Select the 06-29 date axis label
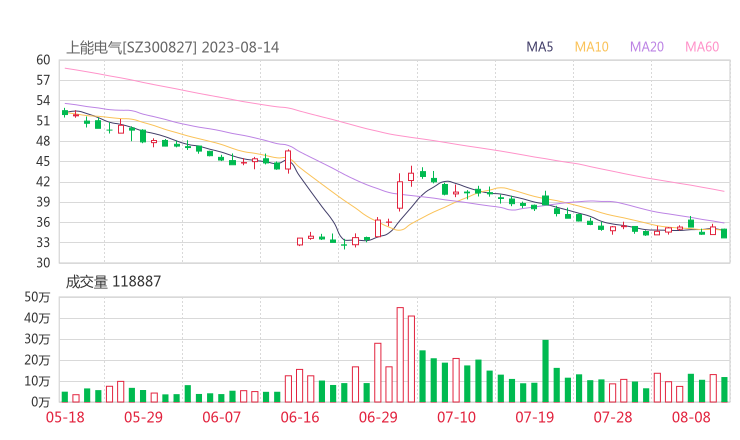740x440 pixels. click(x=379, y=417)
